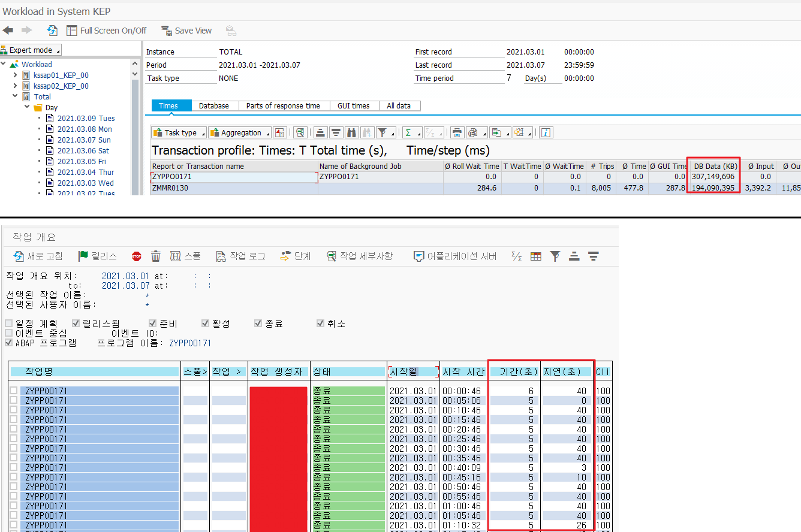Viewport: 801px width, 532px height.
Task: Toggle the 이벤트 중심 checkbox
Action: (8, 333)
